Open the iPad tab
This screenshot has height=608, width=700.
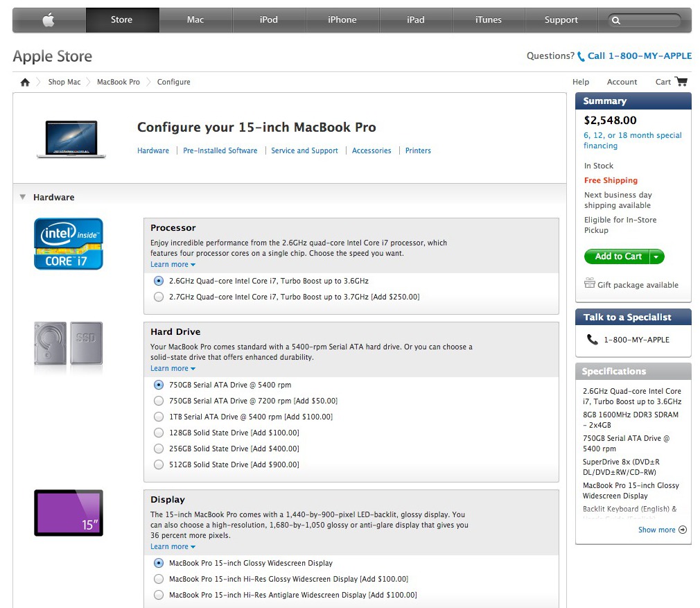click(x=416, y=19)
